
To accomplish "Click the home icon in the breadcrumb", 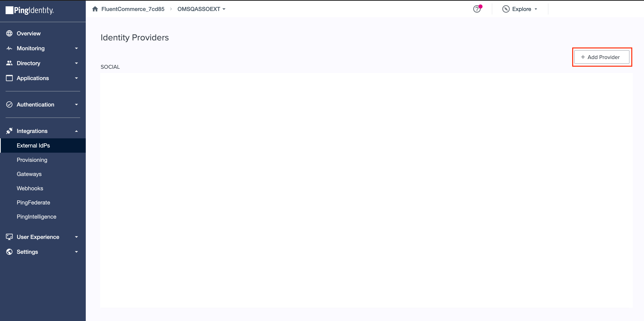I will [95, 9].
